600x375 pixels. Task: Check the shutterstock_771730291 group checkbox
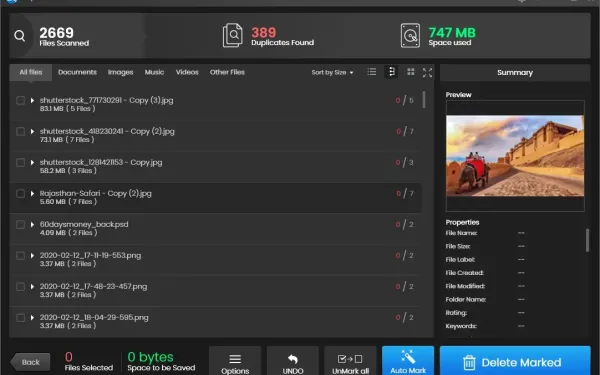pos(21,100)
